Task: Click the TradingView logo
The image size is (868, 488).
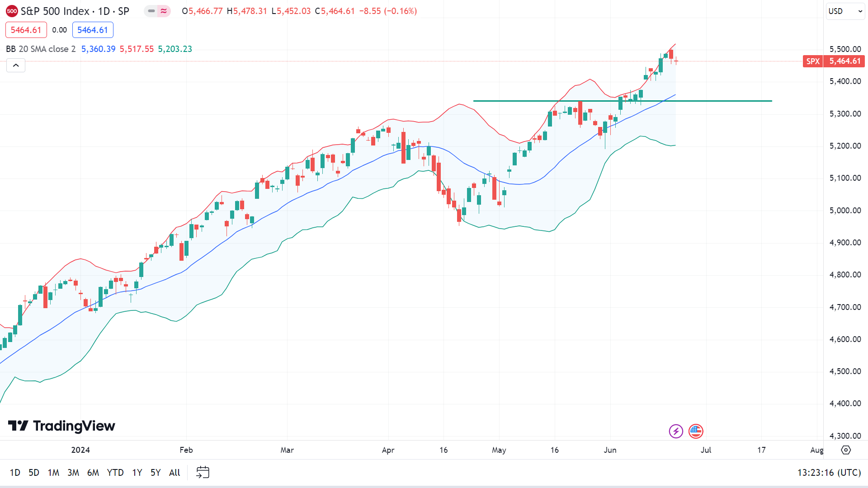Action: pyautogui.click(x=61, y=426)
